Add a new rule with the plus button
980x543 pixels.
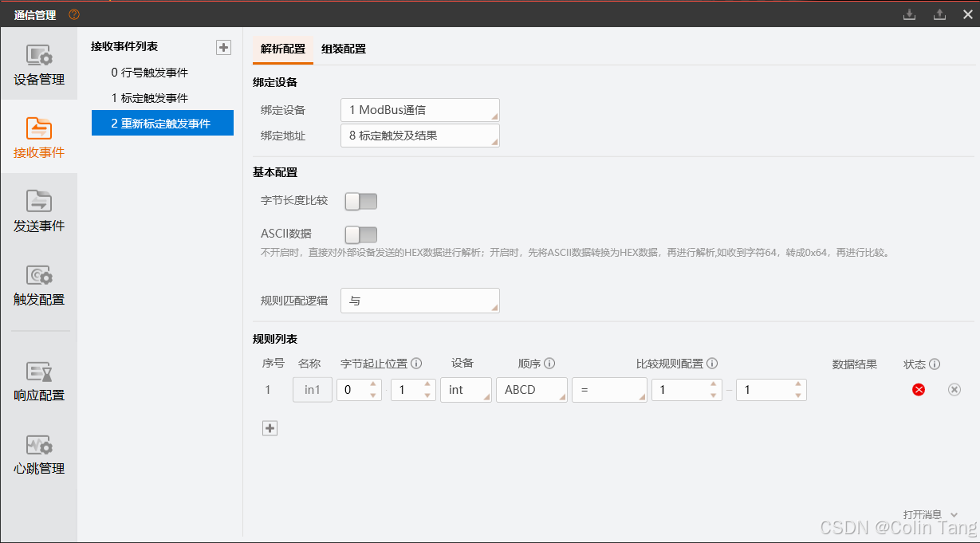[x=270, y=428]
